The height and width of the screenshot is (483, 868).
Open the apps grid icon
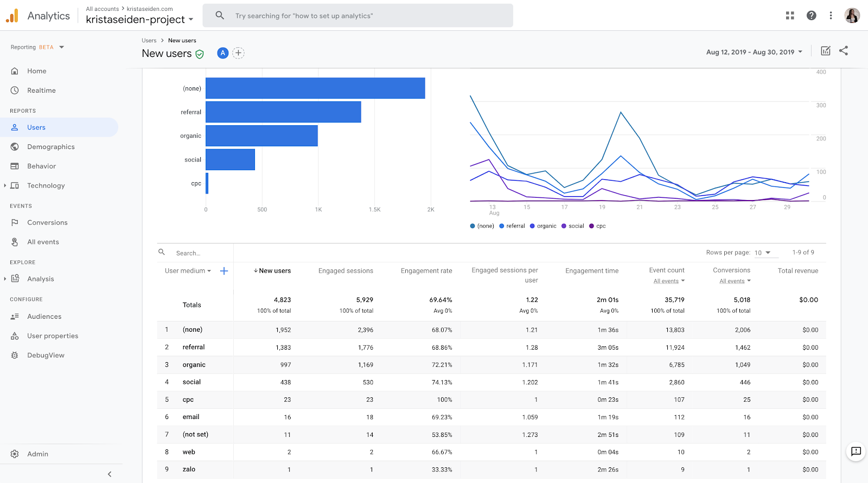click(790, 16)
